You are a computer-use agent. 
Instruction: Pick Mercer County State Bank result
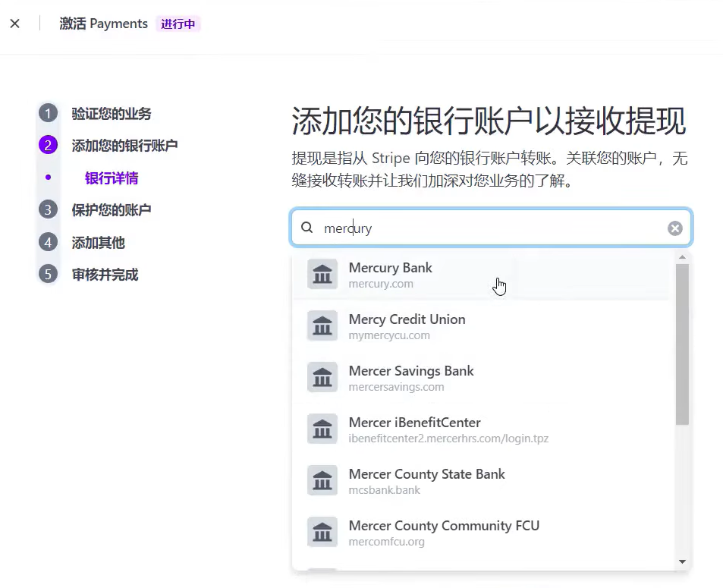(x=483, y=482)
